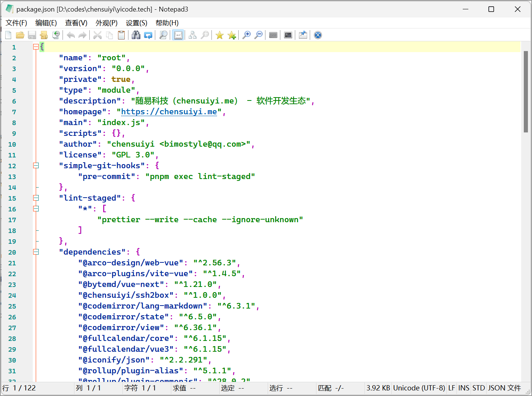Screen dimensions: 532x396
Task: Click the Open file folder icon
Action: click(x=20, y=35)
